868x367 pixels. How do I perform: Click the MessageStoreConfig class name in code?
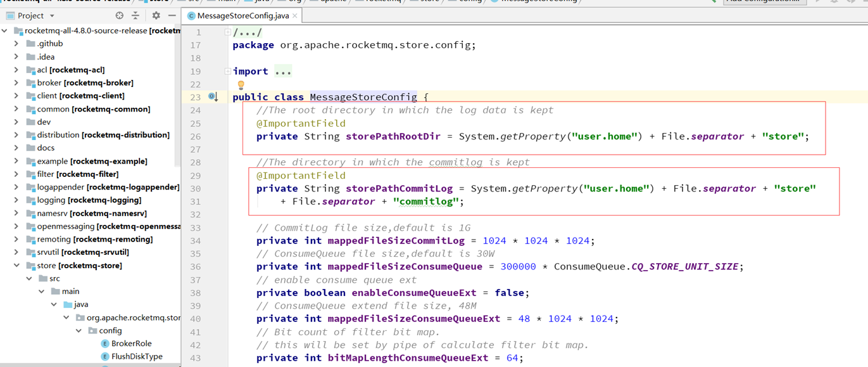[363, 97]
